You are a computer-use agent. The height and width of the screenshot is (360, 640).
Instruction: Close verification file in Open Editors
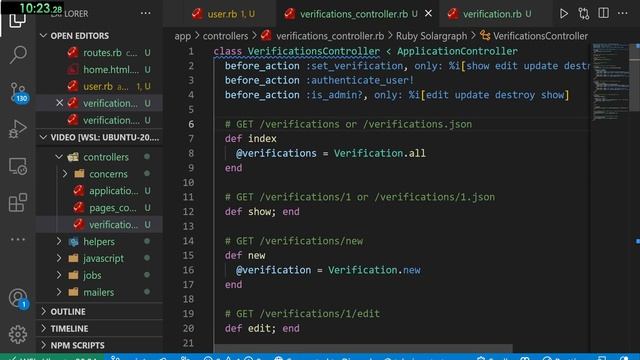click(60, 103)
